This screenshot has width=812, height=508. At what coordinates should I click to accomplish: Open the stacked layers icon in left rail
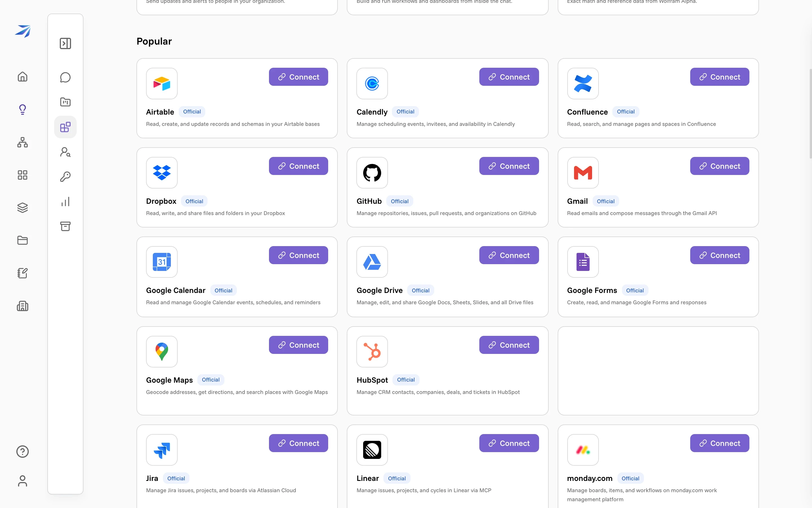tap(23, 208)
